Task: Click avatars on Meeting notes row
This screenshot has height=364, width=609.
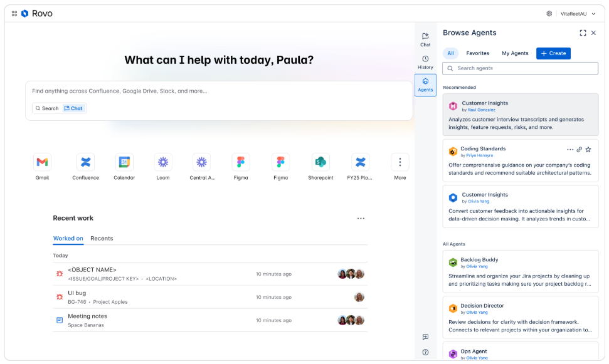Action: (351, 321)
